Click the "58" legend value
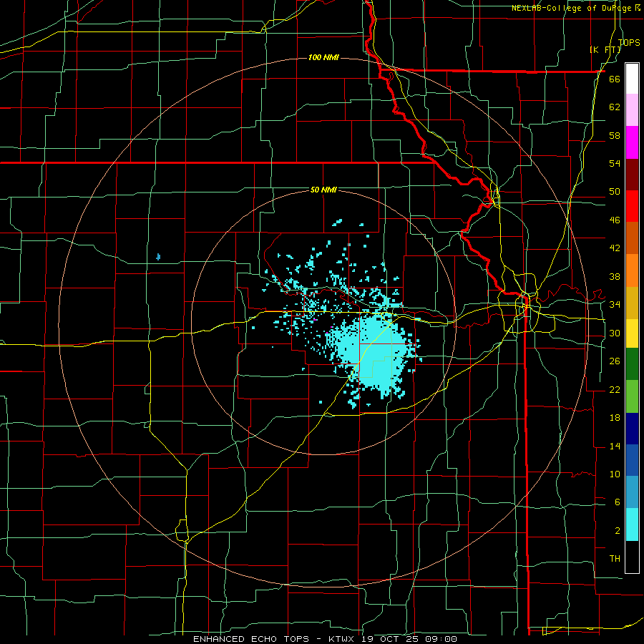Viewport: 644px width, 644px height. pyautogui.click(x=615, y=135)
